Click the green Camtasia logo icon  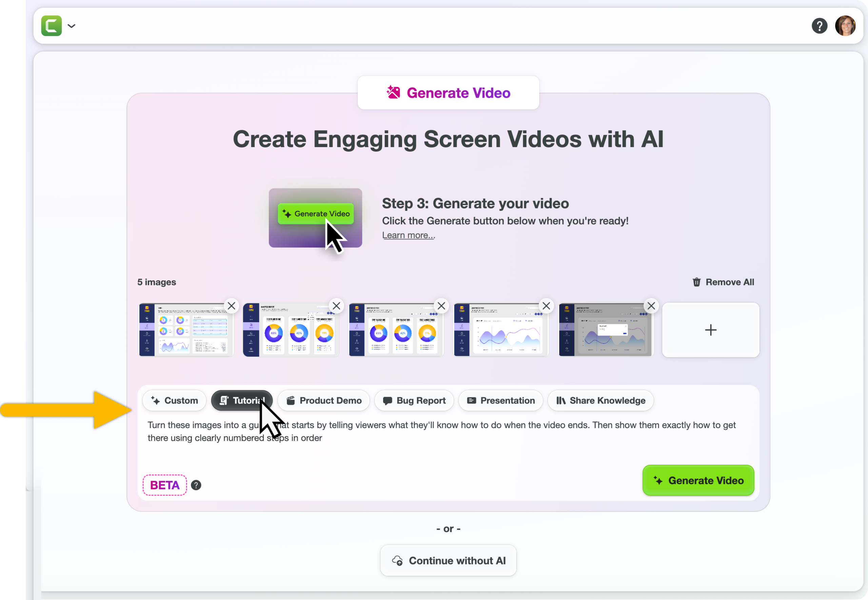click(x=52, y=25)
